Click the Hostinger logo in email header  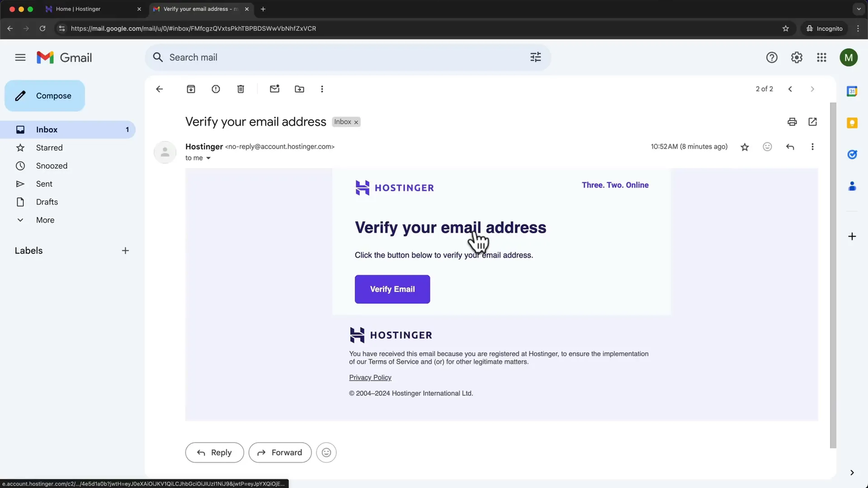pos(394,188)
